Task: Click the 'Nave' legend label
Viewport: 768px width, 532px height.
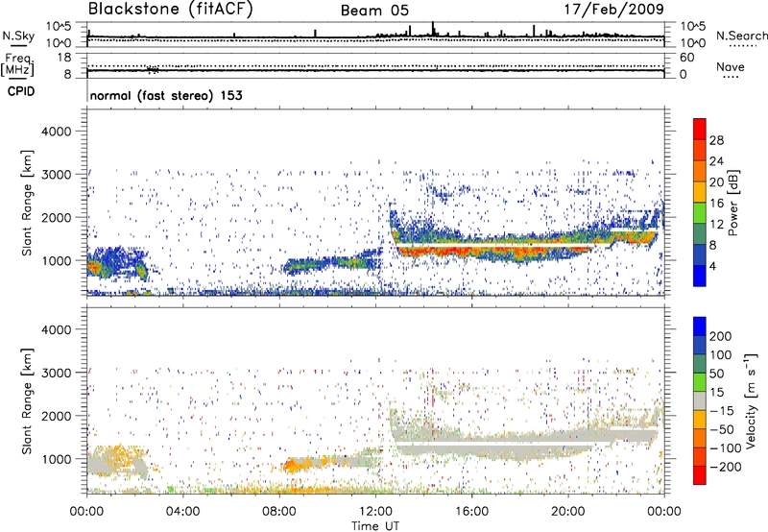Action: click(x=730, y=67)
